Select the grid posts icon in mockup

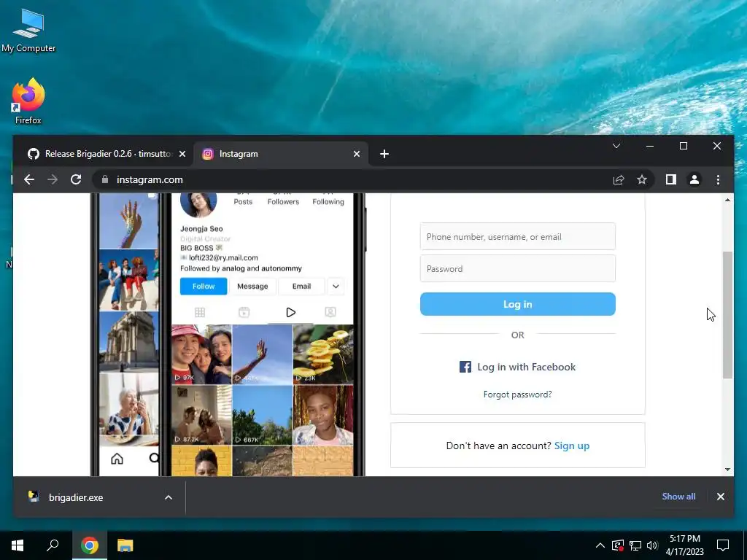click(200, 312)
